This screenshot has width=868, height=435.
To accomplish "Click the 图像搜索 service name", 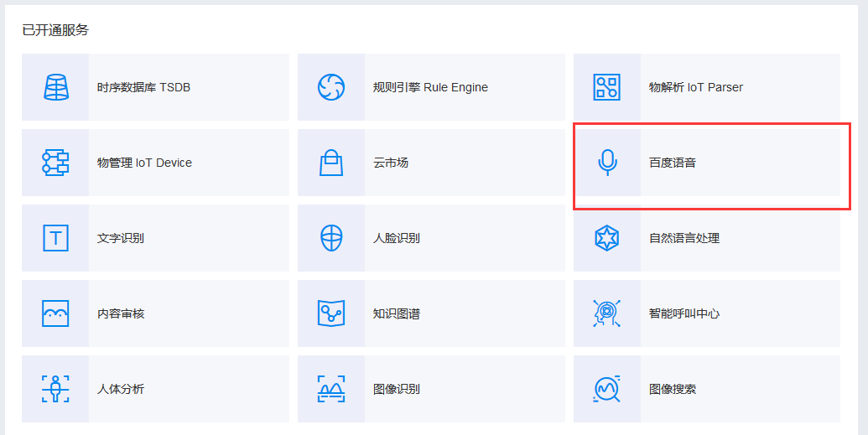I will point(672,389).
